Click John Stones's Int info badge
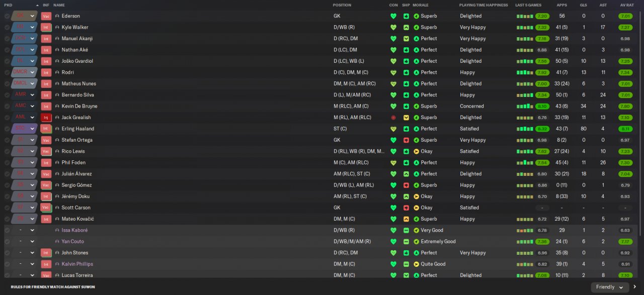Image resolution: width=644 pixels, height=295 pixels. pos(46,253)
